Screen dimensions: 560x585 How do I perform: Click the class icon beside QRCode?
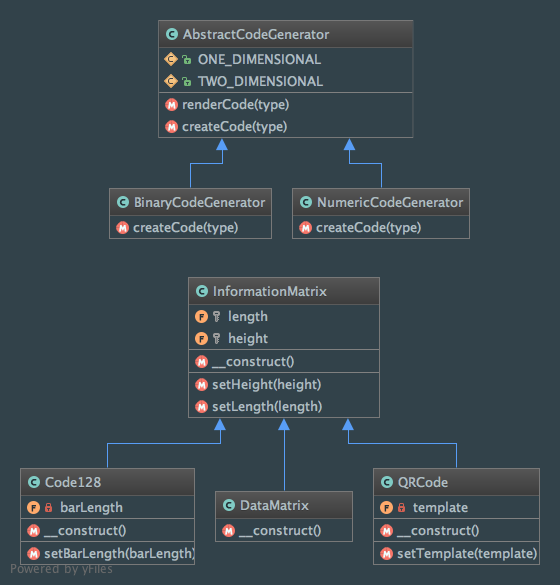pos(387,482)
